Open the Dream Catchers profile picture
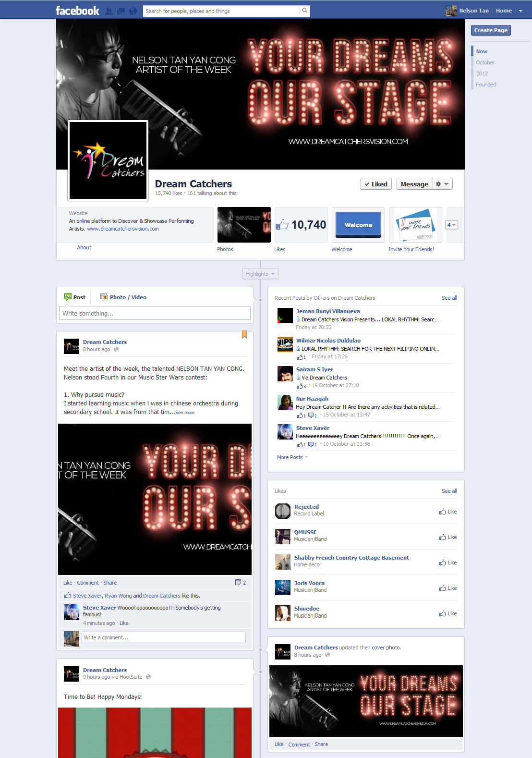Image resolution: width=532 pixels, height=758 pixels. (x=108, y=160)
